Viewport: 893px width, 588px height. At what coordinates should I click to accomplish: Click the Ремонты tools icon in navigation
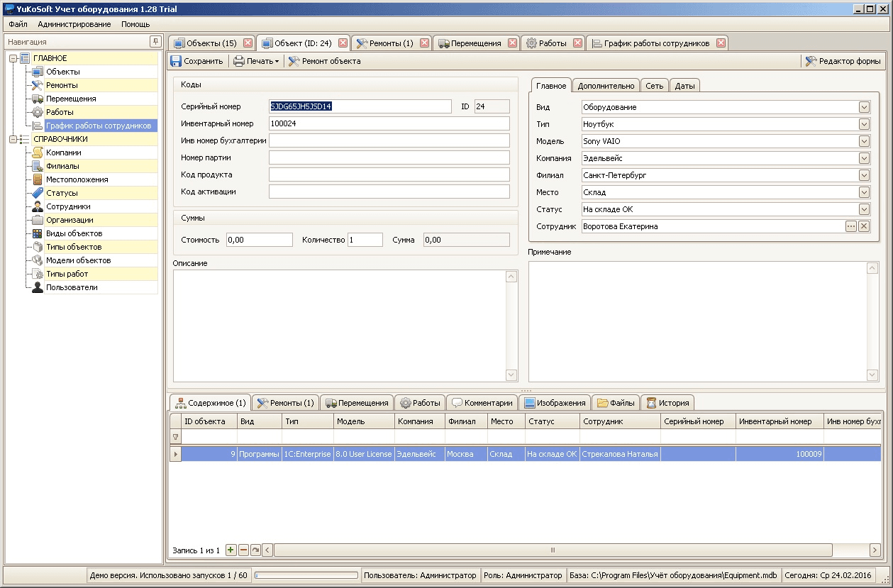point(38,85)
